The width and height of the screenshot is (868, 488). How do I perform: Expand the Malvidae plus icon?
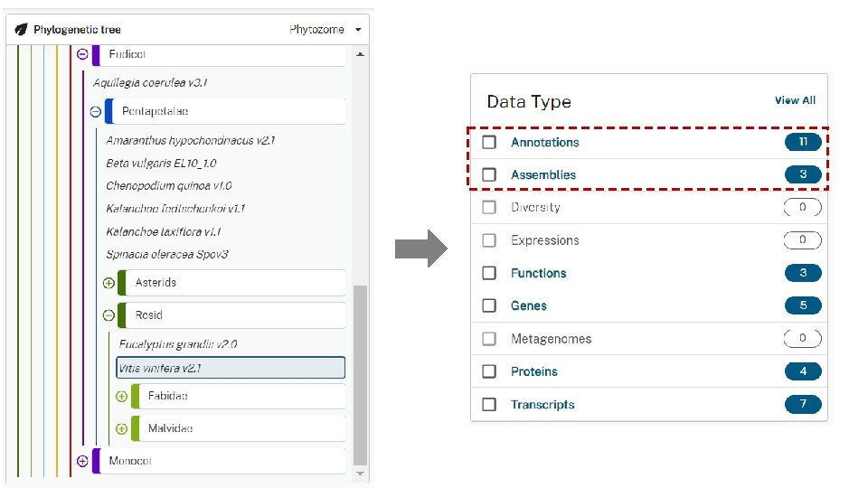pyautogui.click(x=121, y=428)
